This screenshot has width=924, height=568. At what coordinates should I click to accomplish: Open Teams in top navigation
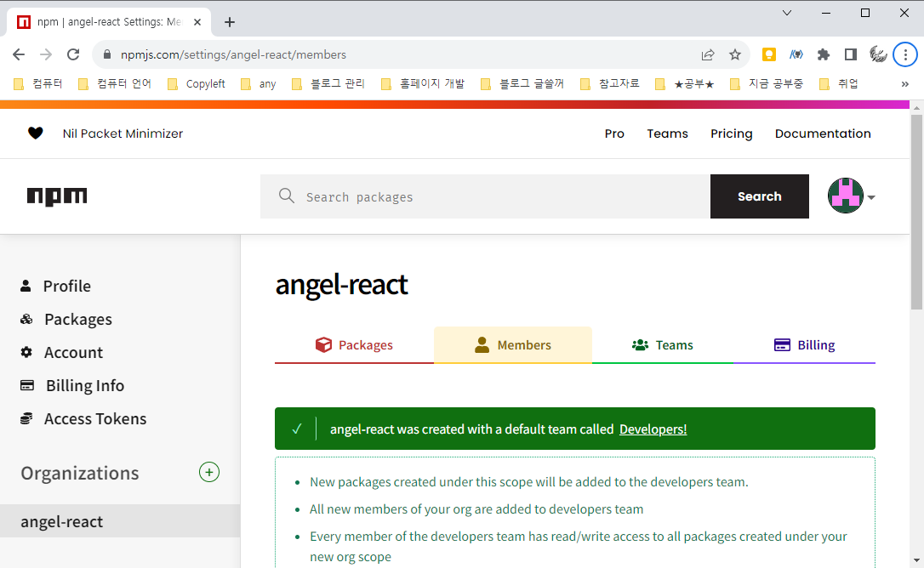click(667, 133)
